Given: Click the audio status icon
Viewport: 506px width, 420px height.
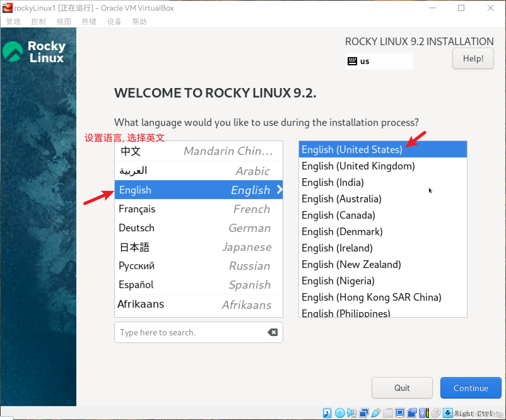Looking at the screenshot, I should [x=352, y=413].
